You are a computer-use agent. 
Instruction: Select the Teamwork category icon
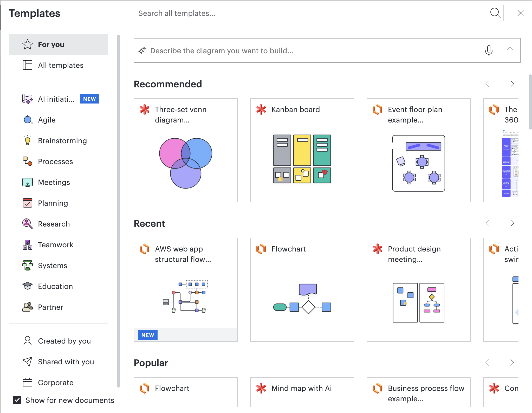point(28,245)
